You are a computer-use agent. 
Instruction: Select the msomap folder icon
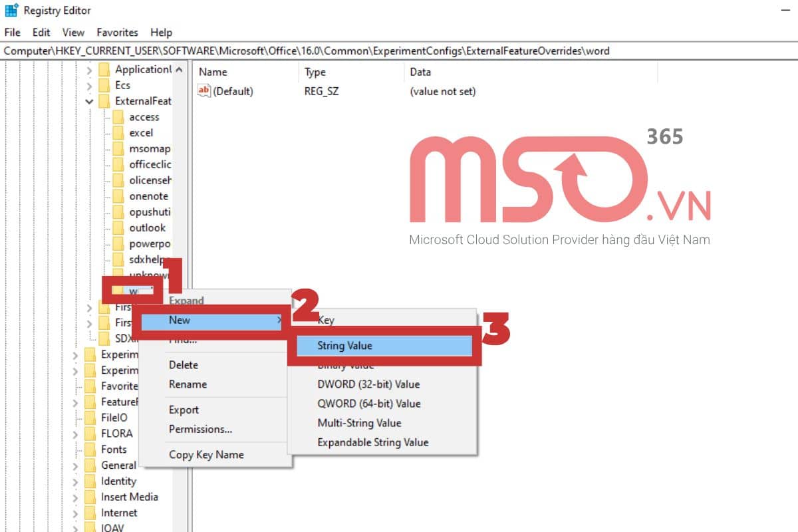(118, 149)
